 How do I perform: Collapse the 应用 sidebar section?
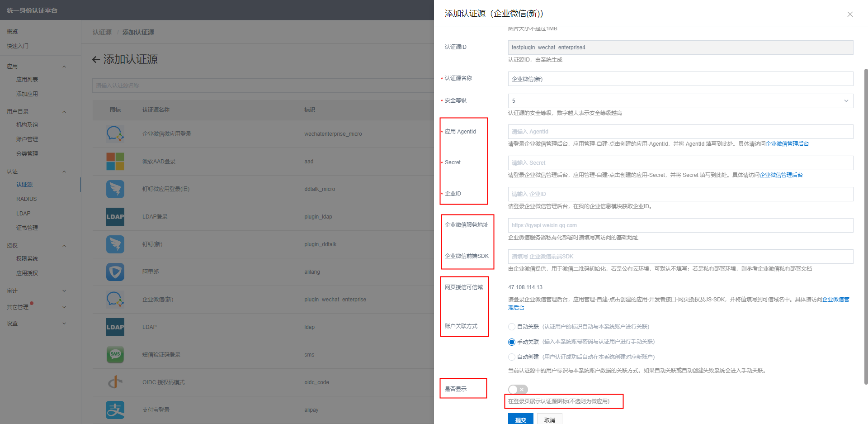coord(64,67)
